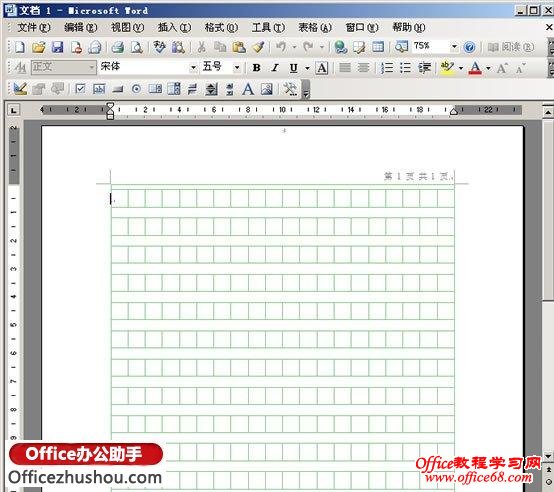Show the Document Map pane

[x=401, y=46]
